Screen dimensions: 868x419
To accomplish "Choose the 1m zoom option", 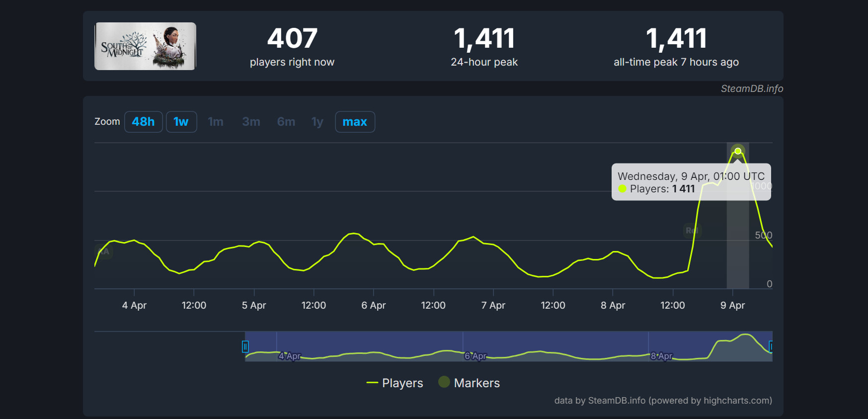I will pyautogui.click(x=215, y=122).
